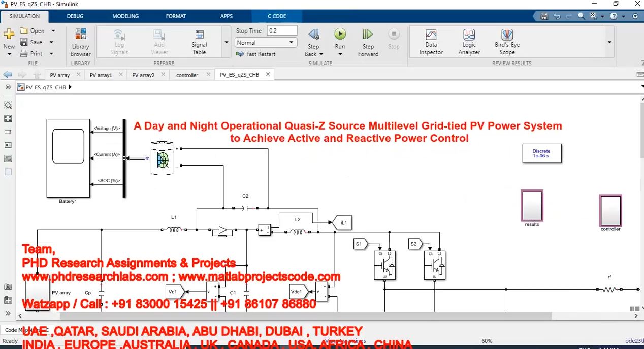
Task: Click the annotation text tool in sidebar
Action: 8,145
